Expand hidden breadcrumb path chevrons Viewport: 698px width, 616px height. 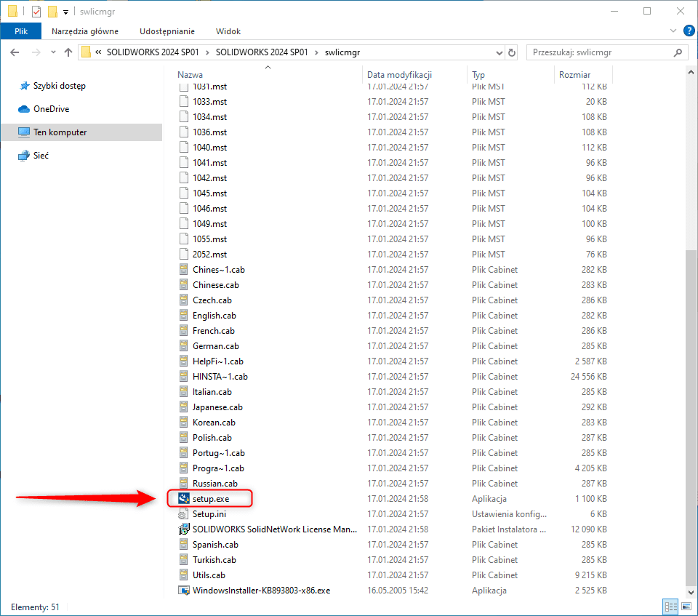tap(98, 52)
